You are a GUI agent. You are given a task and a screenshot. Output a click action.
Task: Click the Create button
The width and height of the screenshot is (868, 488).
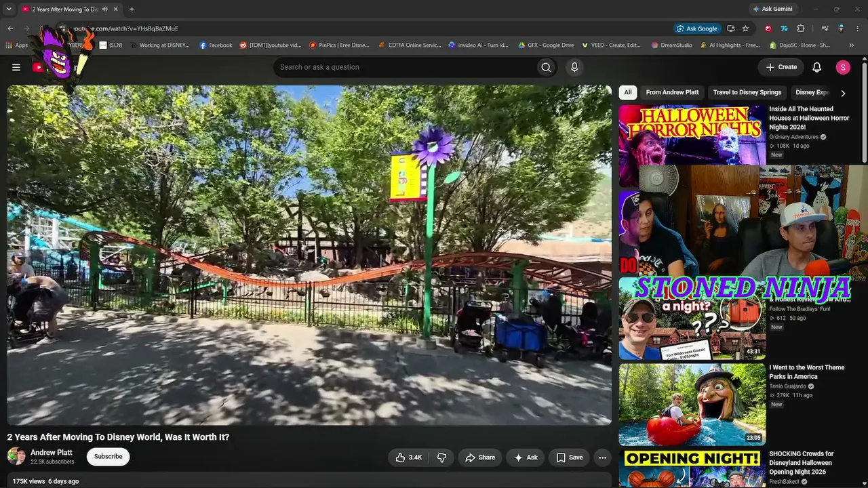[x=781, y=67]
